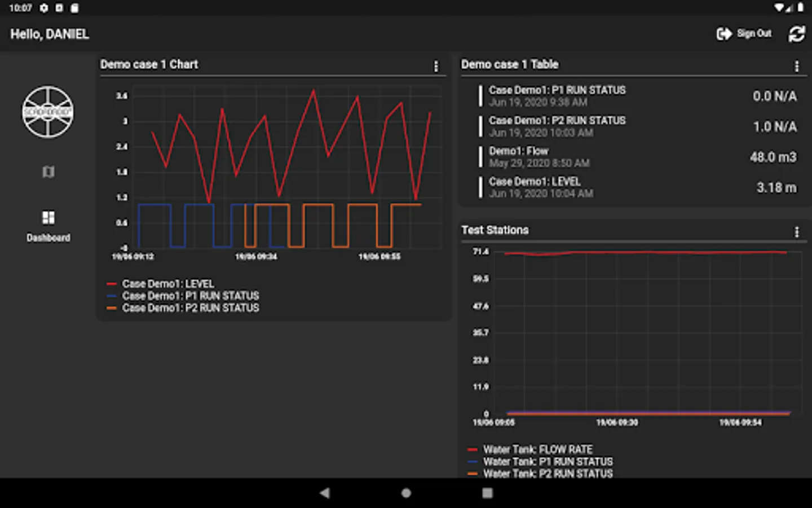The width and height of the screenshot is (812, 508).
Task: Tap the Android back button
Action: [325, 493]
